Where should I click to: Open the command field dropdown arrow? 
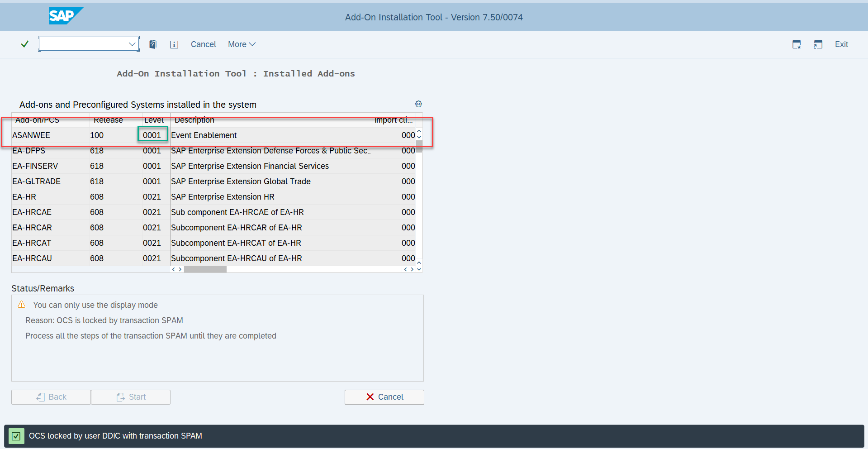132,44
